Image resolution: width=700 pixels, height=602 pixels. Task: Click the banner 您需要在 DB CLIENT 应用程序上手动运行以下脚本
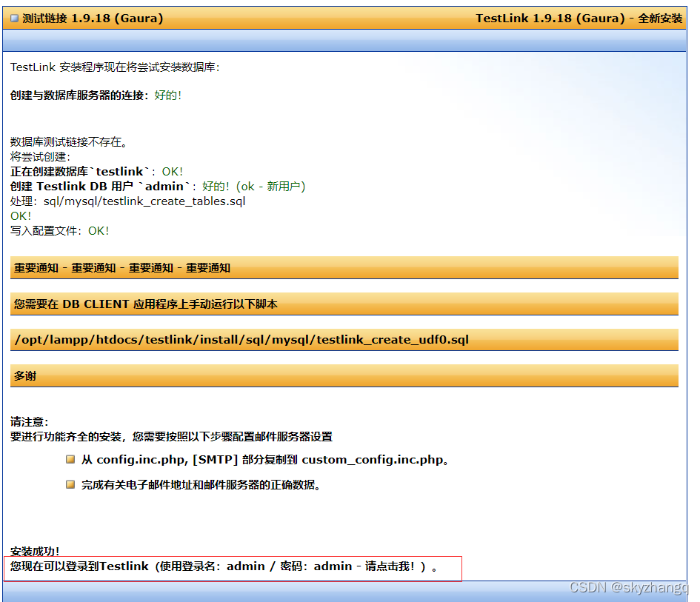pyautogui.click(x=344, y=304)
